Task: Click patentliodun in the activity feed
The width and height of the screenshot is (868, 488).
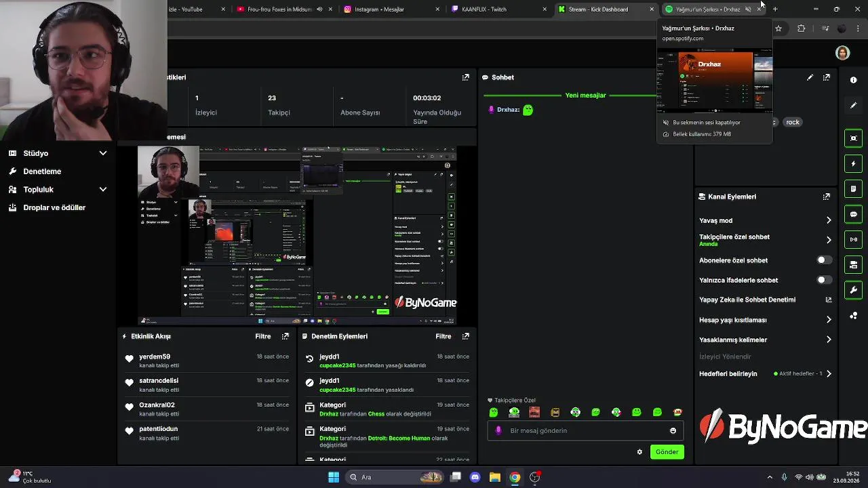Action: tap(158, 429)
